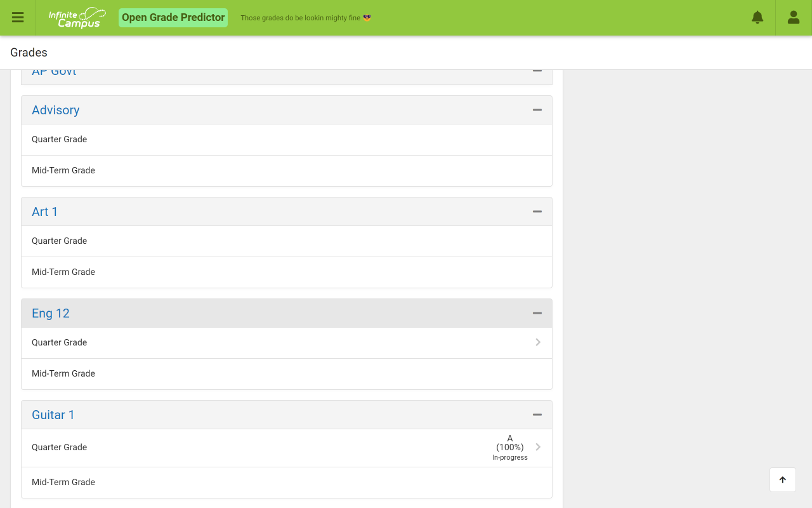Open the user account menu
This screenshot has height=508, width=812.
click(x=794, y=18)
